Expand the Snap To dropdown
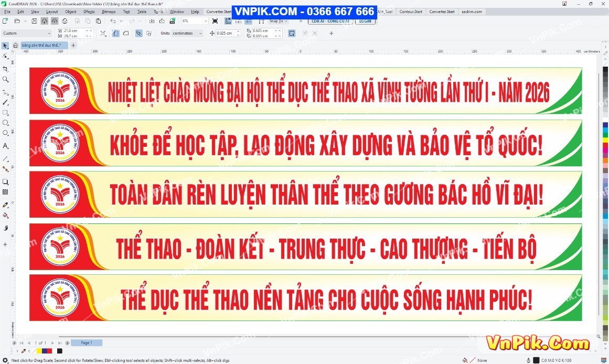609x364 pixels. 279,21
